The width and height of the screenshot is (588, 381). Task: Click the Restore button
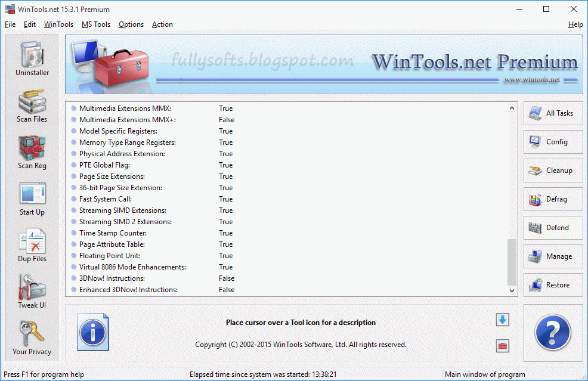(x=553, y=285)
